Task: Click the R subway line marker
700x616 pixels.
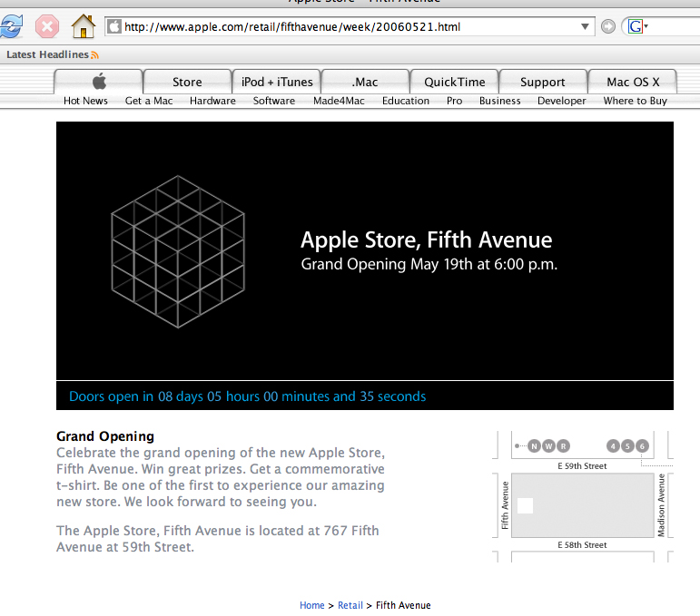Action: point(564,445)
